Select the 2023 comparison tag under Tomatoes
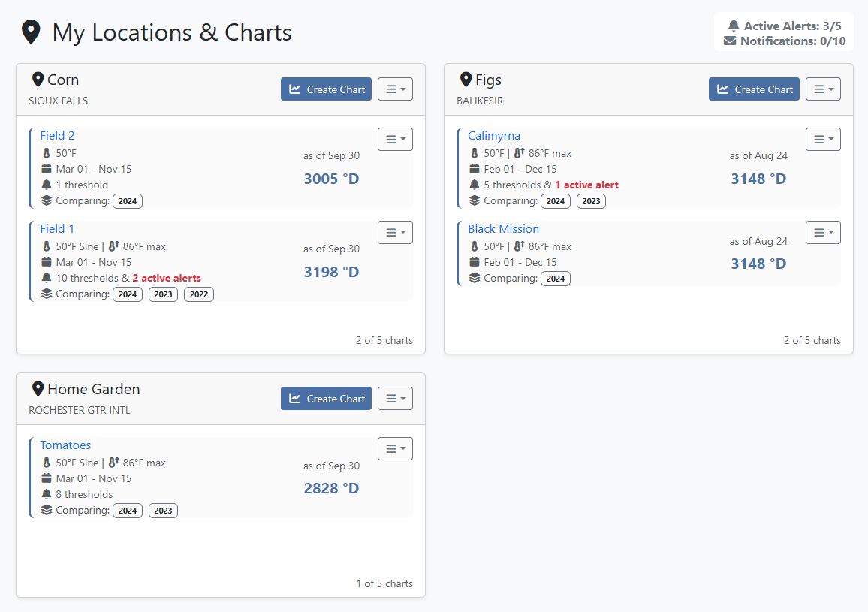This screenshot has width=868, height=612. coord(163,511)
